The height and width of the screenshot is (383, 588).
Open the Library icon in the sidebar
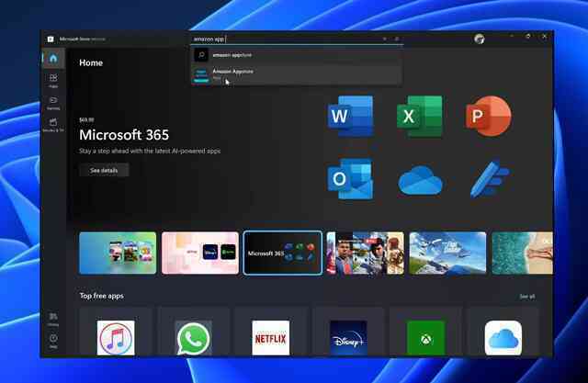[53, 320]
